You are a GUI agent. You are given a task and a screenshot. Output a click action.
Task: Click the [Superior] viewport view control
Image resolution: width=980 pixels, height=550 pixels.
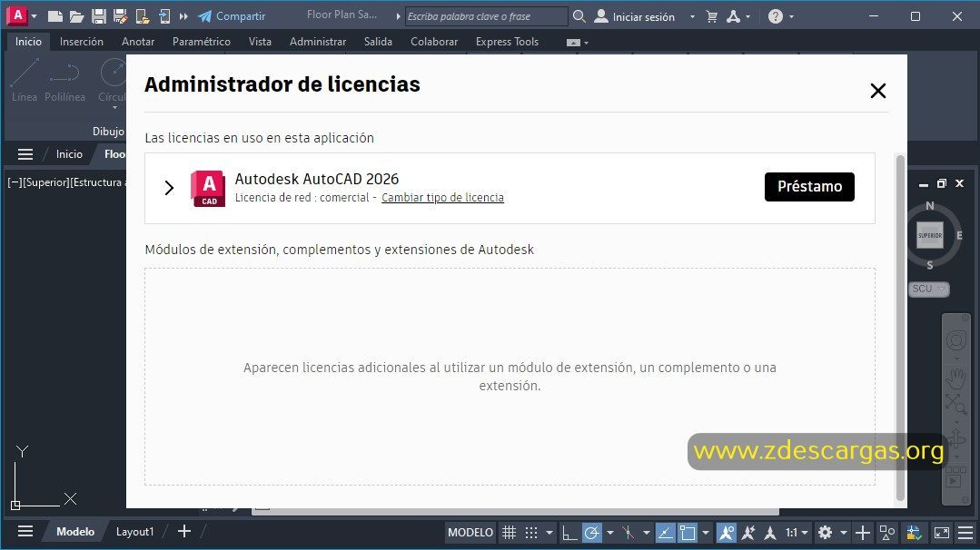click(x=46, y=182)
